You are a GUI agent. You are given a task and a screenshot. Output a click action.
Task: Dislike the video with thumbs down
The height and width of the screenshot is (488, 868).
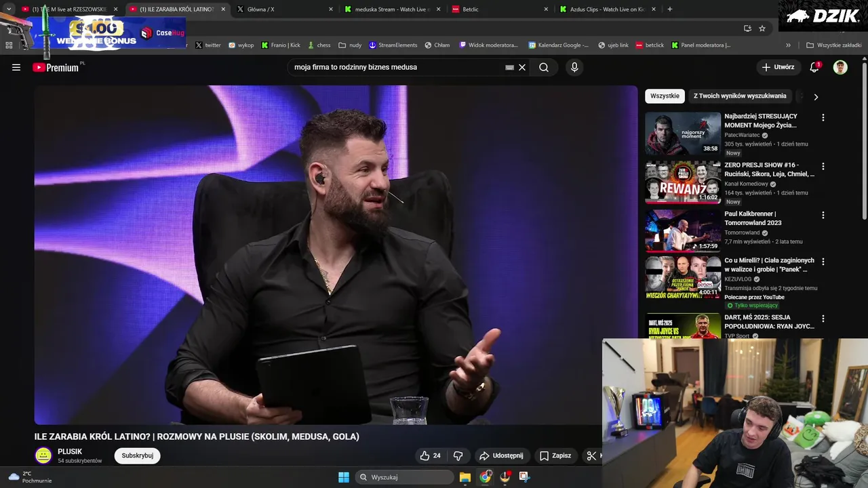coord(458,455)
